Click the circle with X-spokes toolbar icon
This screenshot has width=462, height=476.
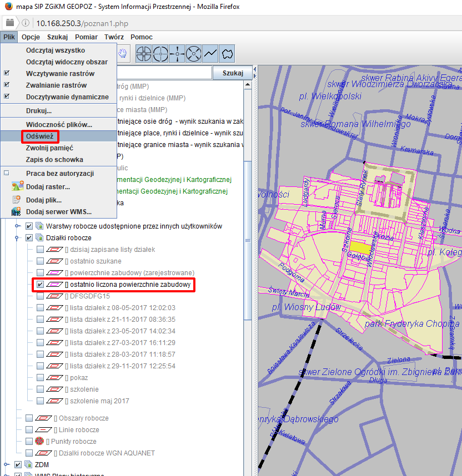coord(193,53)
